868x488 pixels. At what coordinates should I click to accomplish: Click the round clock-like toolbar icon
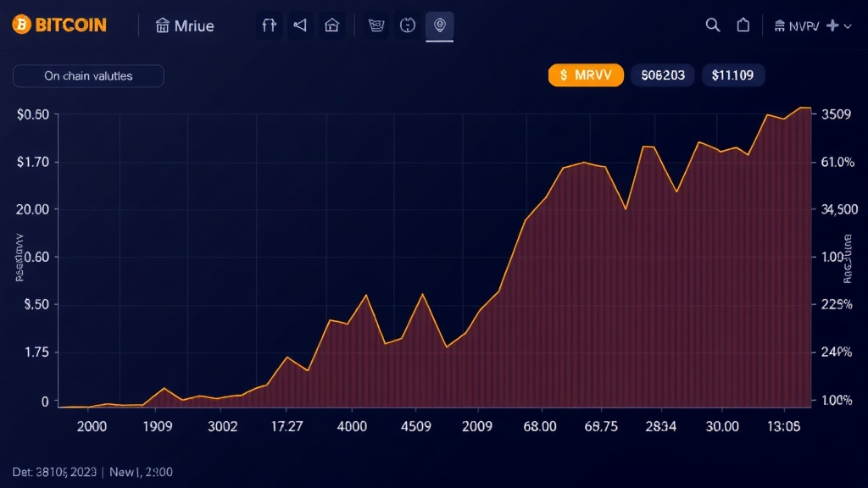[408, 26]
